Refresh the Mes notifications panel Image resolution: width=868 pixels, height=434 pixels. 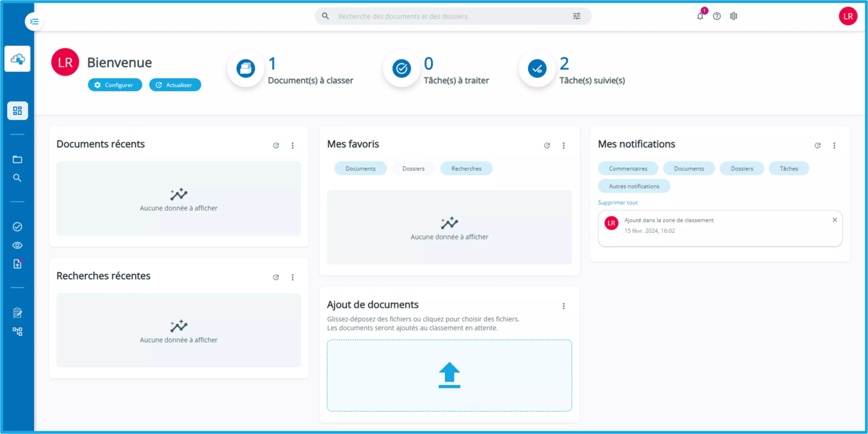point(818,146)
